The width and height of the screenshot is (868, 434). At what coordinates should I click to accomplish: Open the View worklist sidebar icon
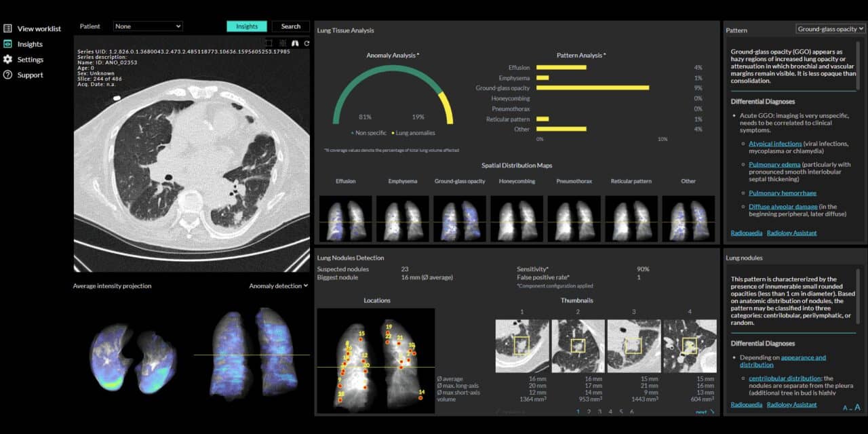click(x=7, y=28)
